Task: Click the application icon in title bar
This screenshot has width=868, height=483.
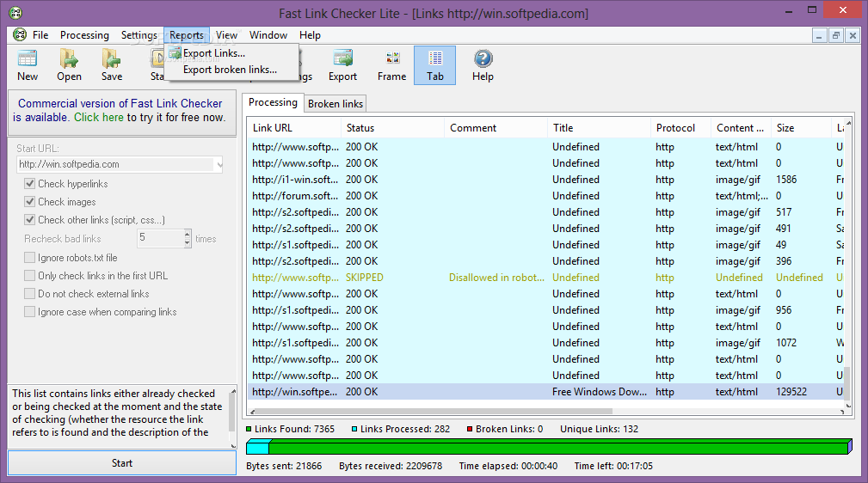Action: pyautogui.click(x=15, y=12)
